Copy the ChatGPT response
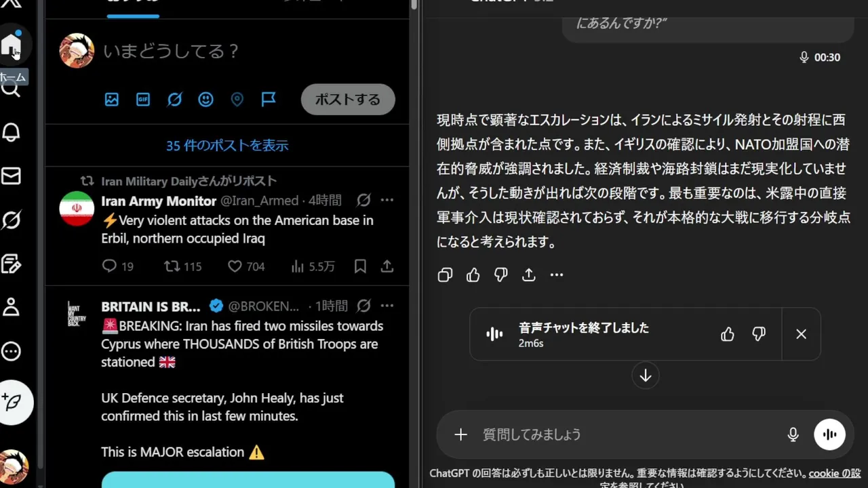This screenshot has height=488, width=868. pyautogui.click(x=445, y=274)
